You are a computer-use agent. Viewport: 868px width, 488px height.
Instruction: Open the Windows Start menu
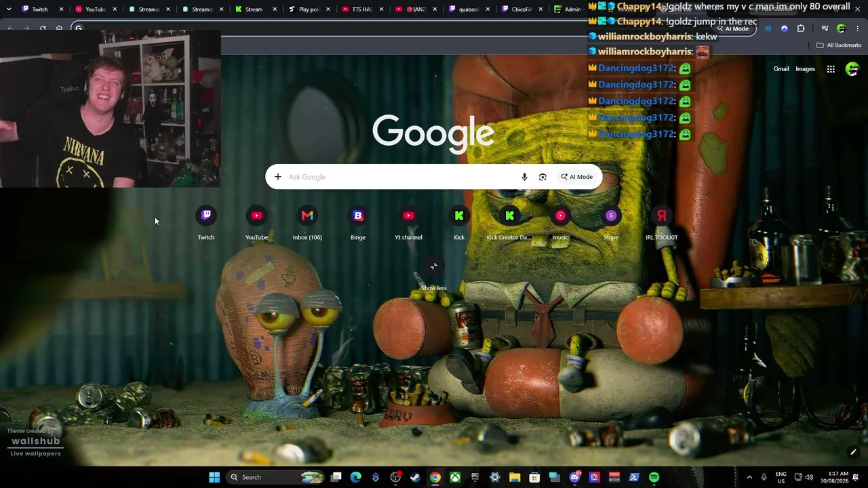[214, 477]
